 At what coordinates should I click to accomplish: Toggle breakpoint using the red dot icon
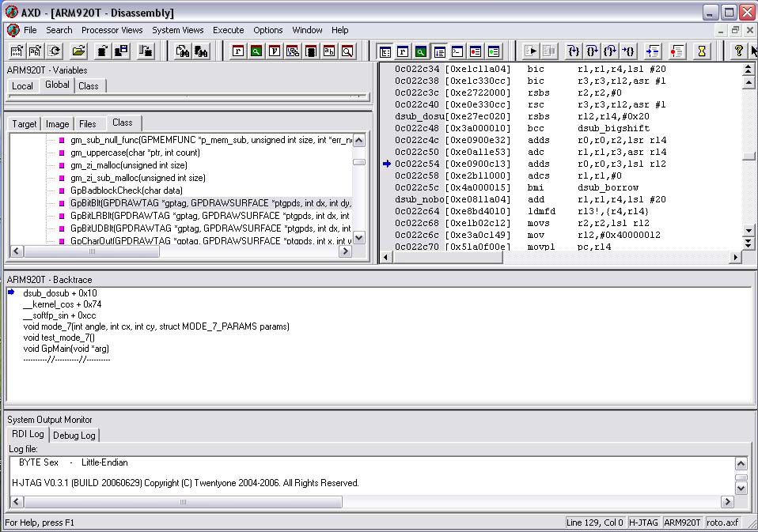click(x=677, y=51)
